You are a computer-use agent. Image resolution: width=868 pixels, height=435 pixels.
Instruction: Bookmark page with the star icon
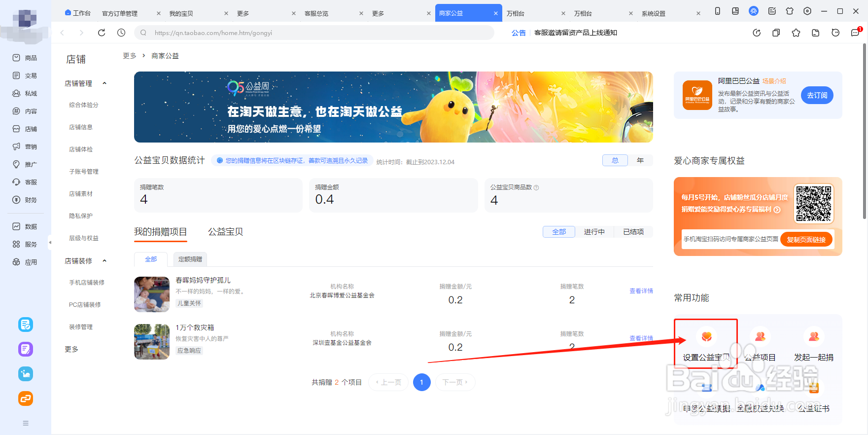tap(796, 33)
